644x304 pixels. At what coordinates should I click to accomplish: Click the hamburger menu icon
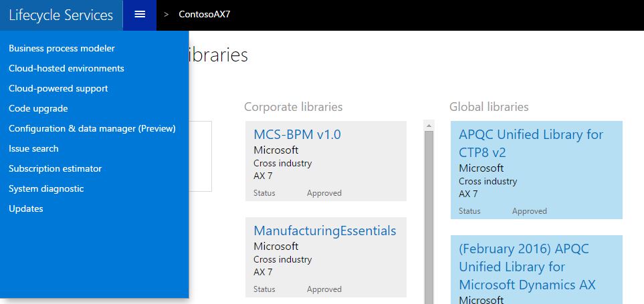coord(140,15)
